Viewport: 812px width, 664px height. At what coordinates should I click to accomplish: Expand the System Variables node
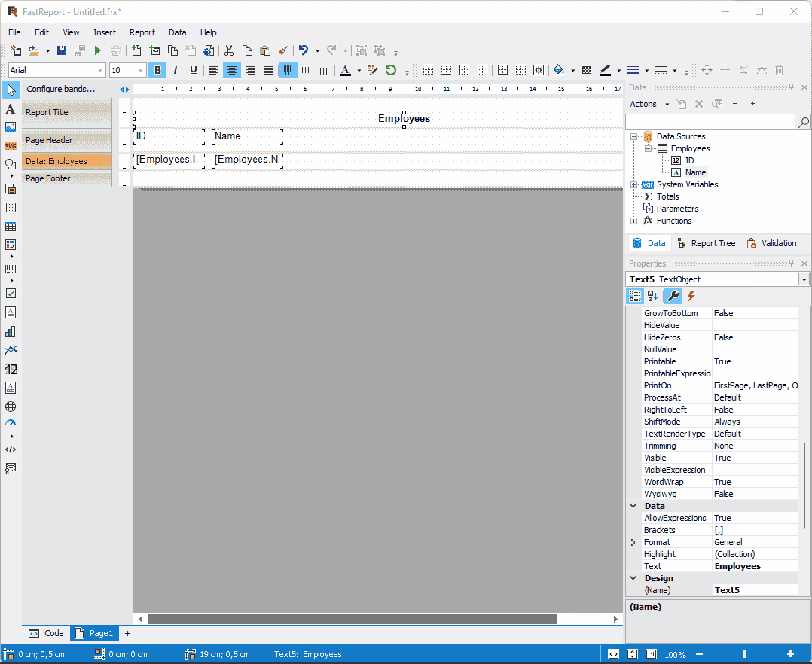click(x=633, y=184)
